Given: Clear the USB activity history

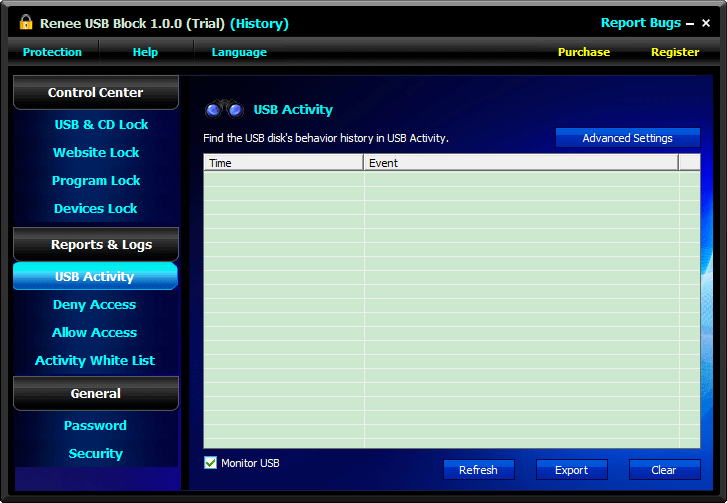Looking at the screenshot, I should [x=664, y=470].
